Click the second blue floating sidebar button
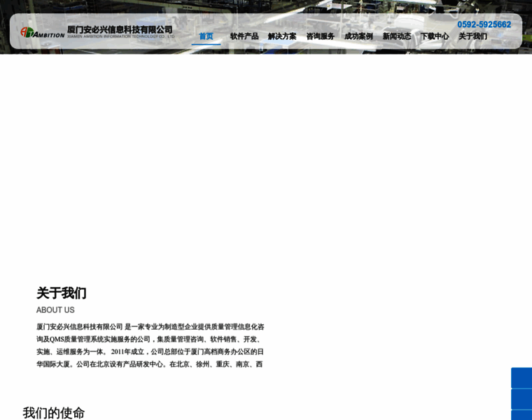Screen dimensions: 532x420 (x=521, y=399)
